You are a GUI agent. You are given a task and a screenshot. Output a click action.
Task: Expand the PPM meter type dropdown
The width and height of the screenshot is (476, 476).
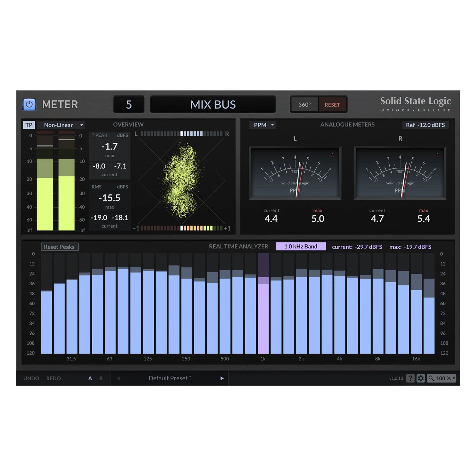(262, 125)
